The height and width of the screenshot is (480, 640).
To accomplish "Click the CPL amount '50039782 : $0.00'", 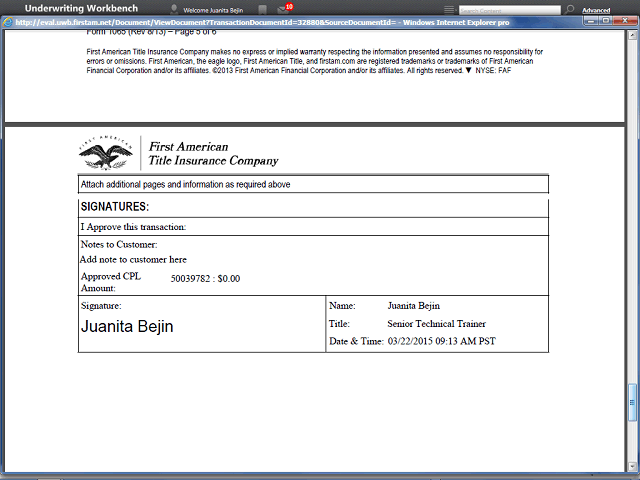I will 205,279.
